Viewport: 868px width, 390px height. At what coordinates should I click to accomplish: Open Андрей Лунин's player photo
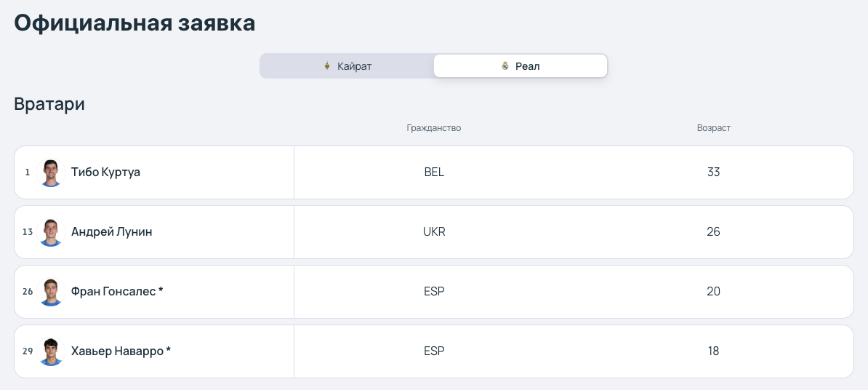[x=51, y=232]
